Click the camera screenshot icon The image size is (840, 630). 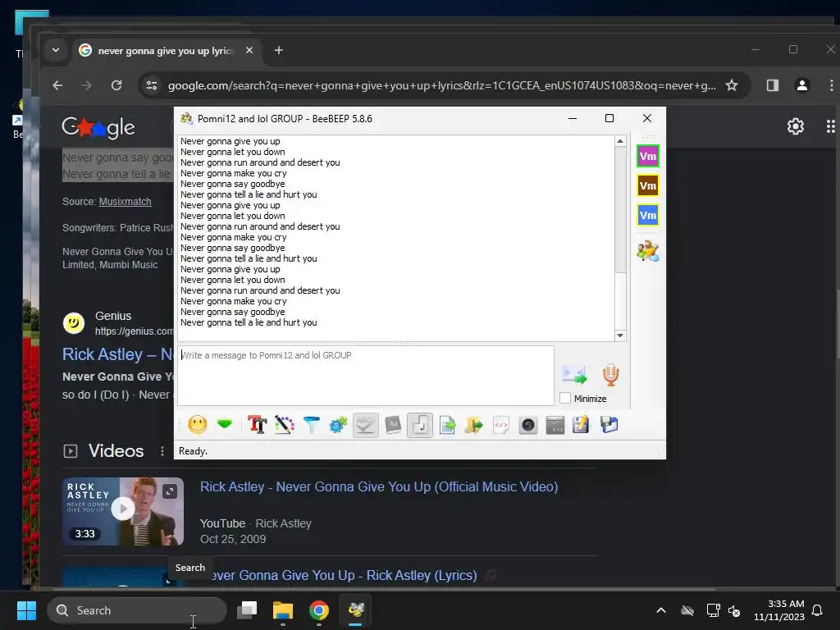527,425
